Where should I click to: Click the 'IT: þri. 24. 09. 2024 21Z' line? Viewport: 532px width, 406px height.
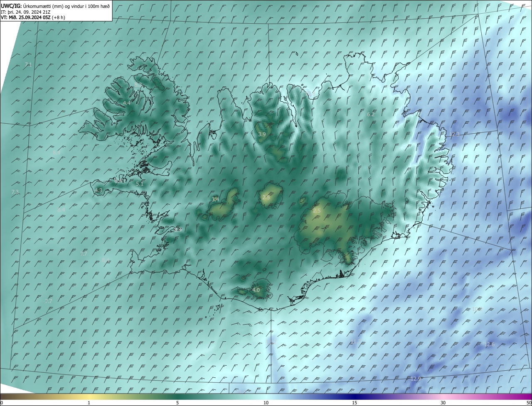[26, 12]
